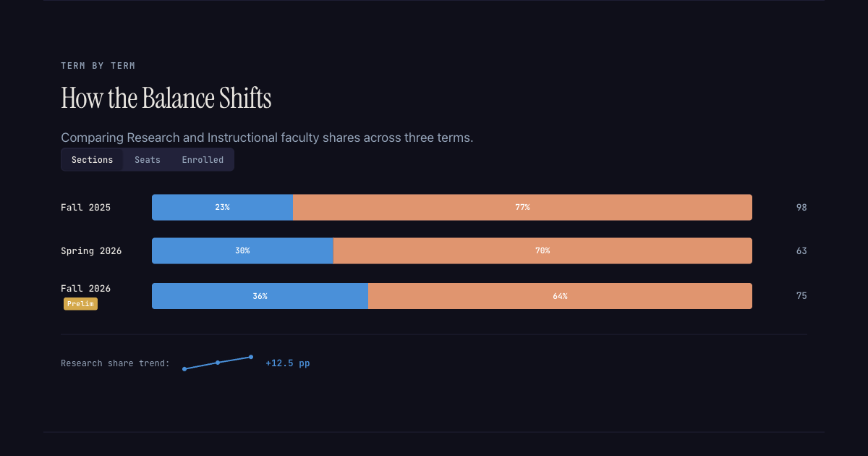Switch to the Seats tab
Image resolution: width=868 pixels, height=456 pixels.
(147, 159)
